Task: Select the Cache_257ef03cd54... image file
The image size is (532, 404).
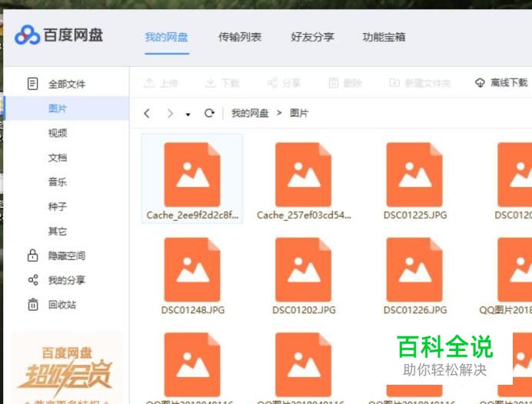Action: [304, 179]
